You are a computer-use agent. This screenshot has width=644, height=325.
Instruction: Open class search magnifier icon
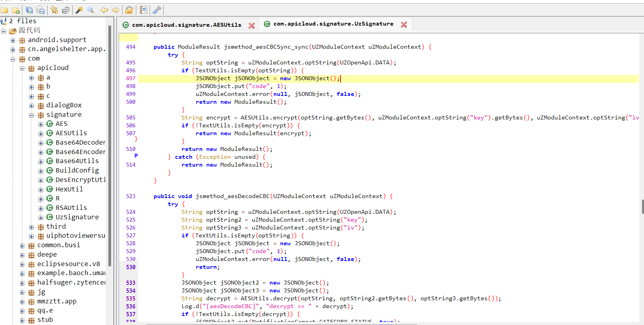90,10
